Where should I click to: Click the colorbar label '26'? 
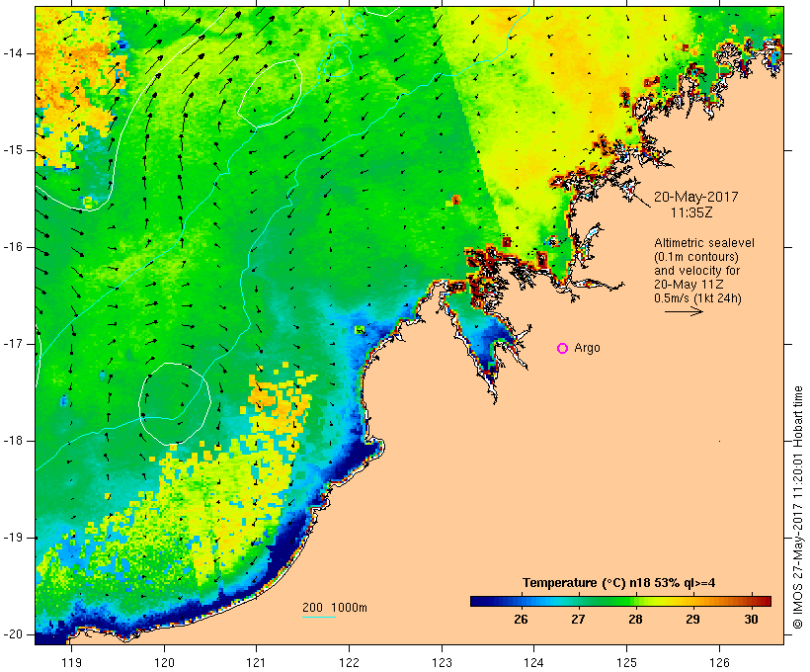point(521,620)
